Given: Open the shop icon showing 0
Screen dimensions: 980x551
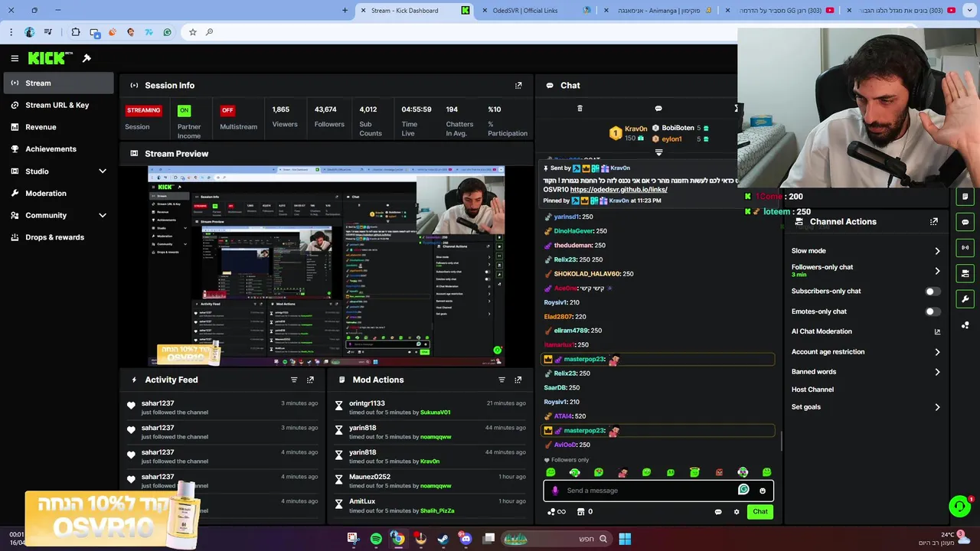Looking at the screenshot, I should [x=584, y=512].
